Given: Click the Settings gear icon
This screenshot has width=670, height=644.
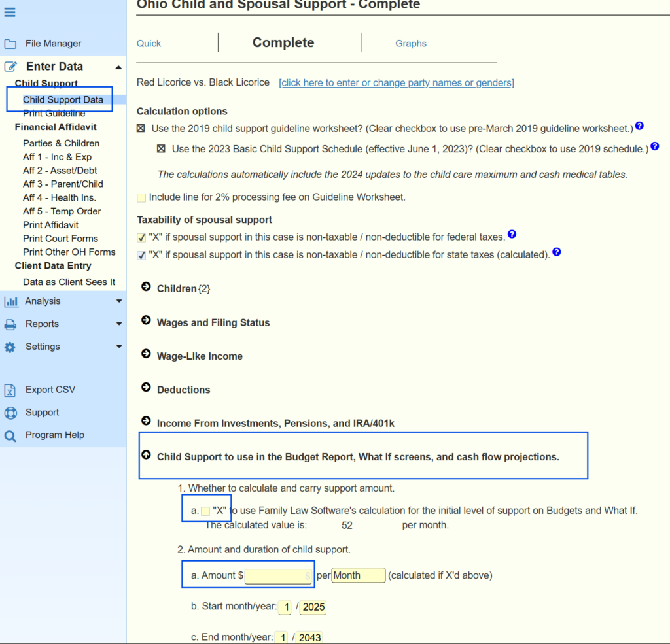Looking at the screenshot, I should click(x=10, y=347).
